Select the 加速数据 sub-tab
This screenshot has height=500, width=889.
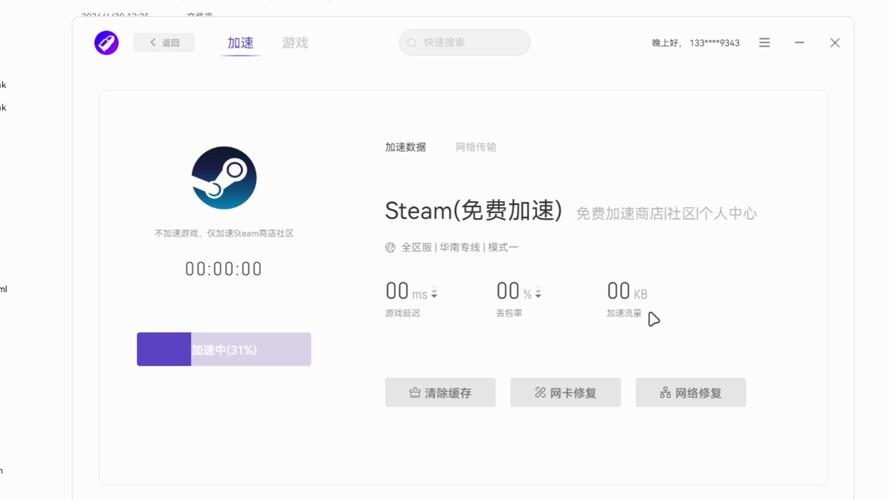pyautogui.click(x=405, y=147)
